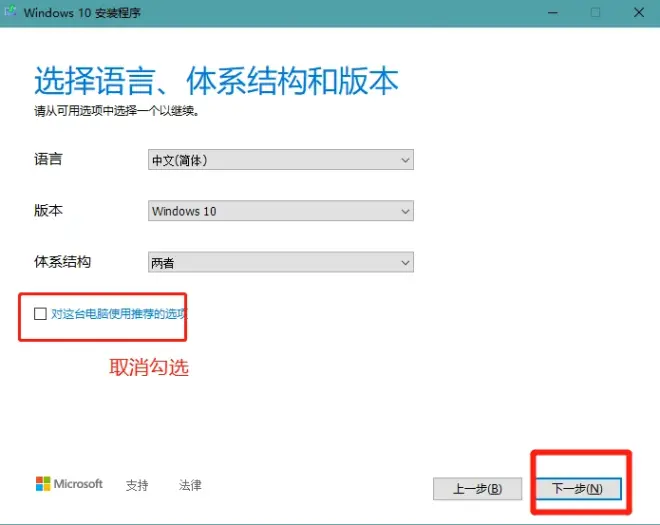Viewport: 660px width, 525px height.
Task: Tick the recommended options checkbox
Action: 40,314
